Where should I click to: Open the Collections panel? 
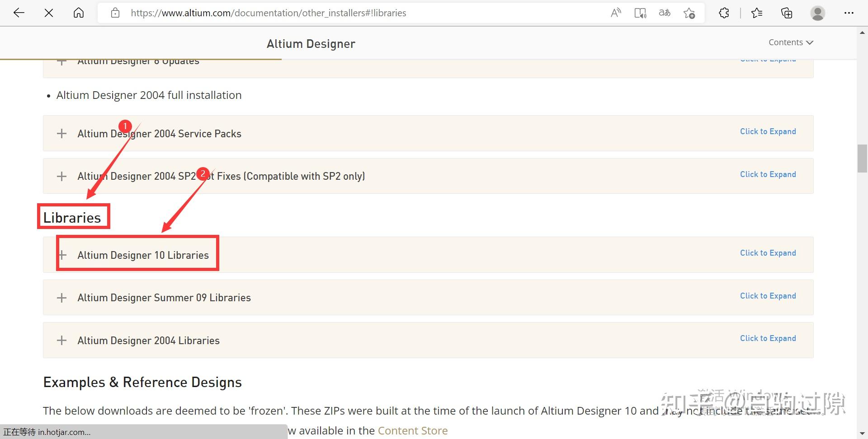click(x=787, y=13)
